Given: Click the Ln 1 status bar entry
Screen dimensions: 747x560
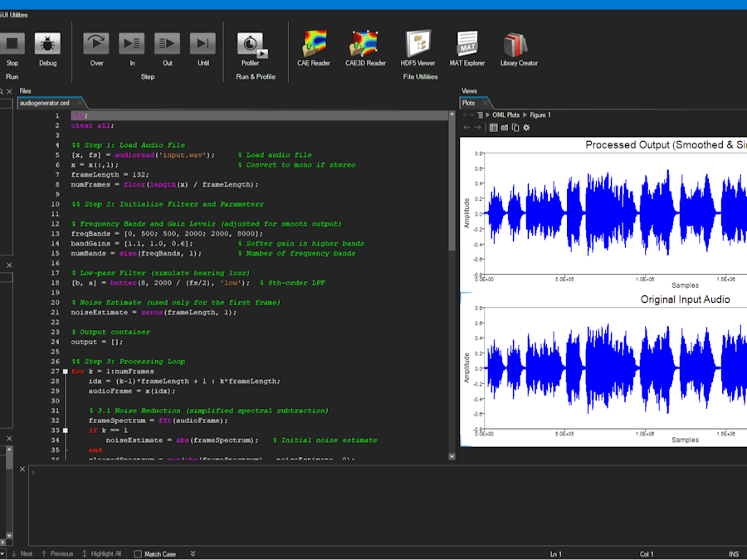Looking at the screenshot, I should [556, 554].
